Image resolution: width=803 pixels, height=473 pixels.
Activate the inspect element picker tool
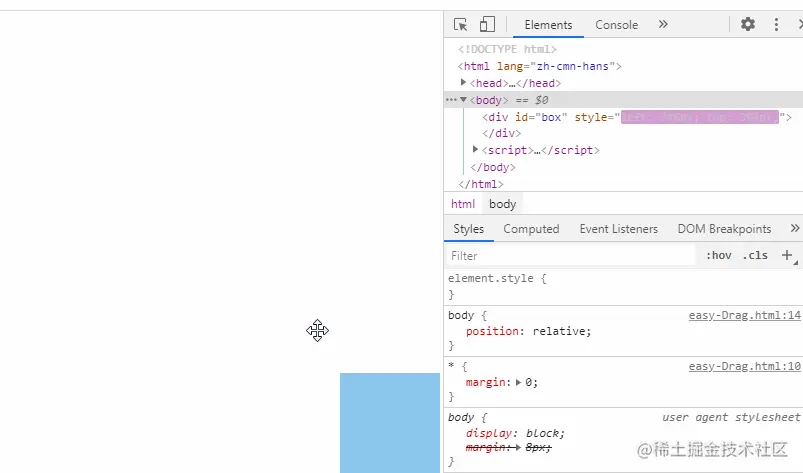[x=460, y=25]
